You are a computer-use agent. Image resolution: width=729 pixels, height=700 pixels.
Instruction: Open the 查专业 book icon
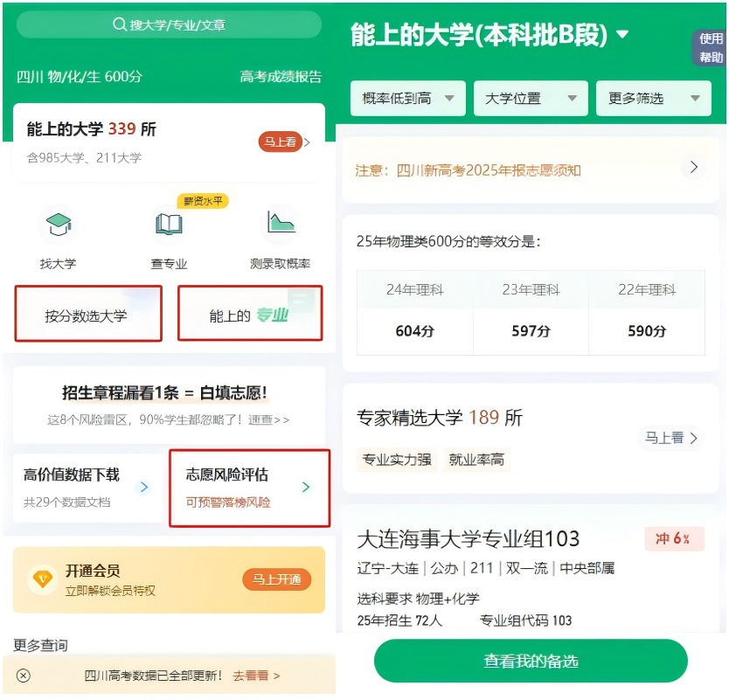click(x=168, y=225)
